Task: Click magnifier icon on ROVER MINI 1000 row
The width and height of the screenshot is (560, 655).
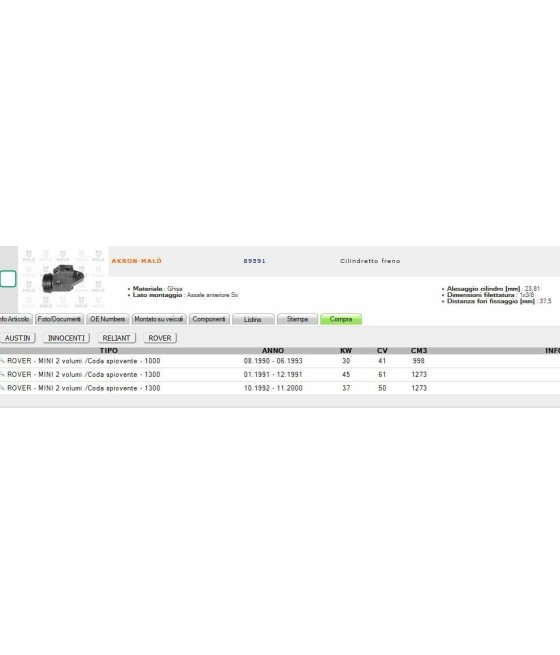Action: pos(2,361)
